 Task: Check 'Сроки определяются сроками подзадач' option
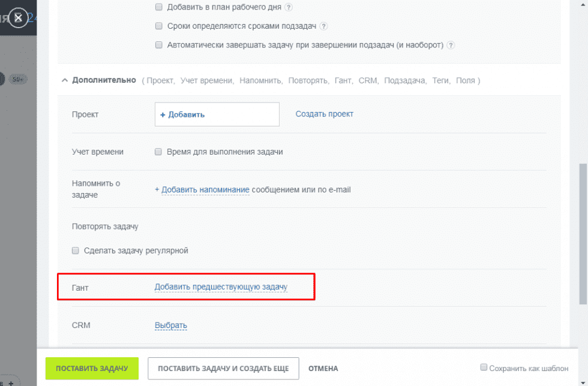[x=159, y=26]
